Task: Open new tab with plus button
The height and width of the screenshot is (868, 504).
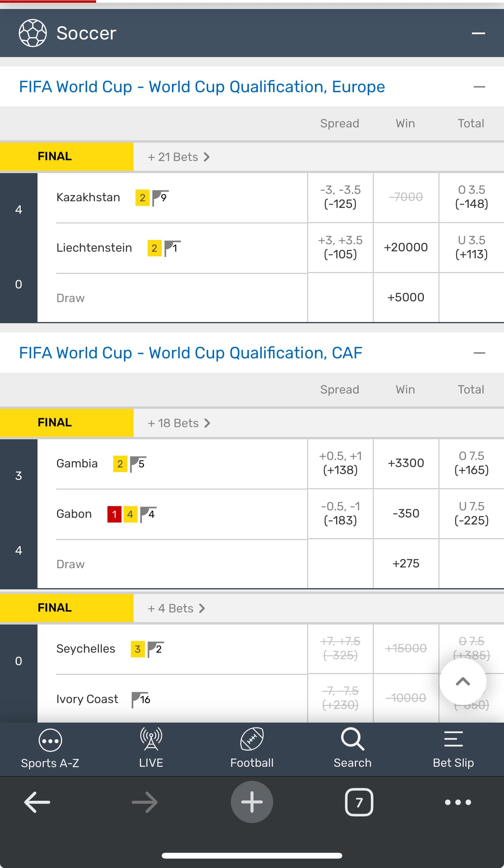Action: click(252, 802)
